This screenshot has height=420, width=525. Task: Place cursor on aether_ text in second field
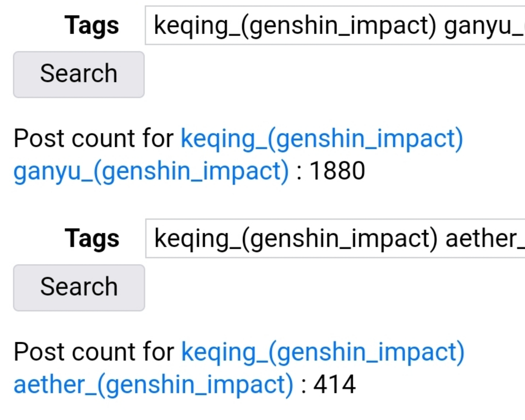(484, 239)
